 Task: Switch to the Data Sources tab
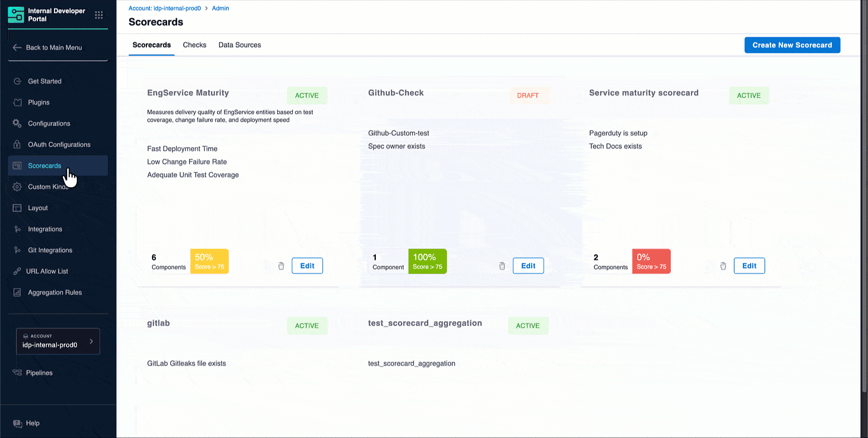(x=240, y=45)
